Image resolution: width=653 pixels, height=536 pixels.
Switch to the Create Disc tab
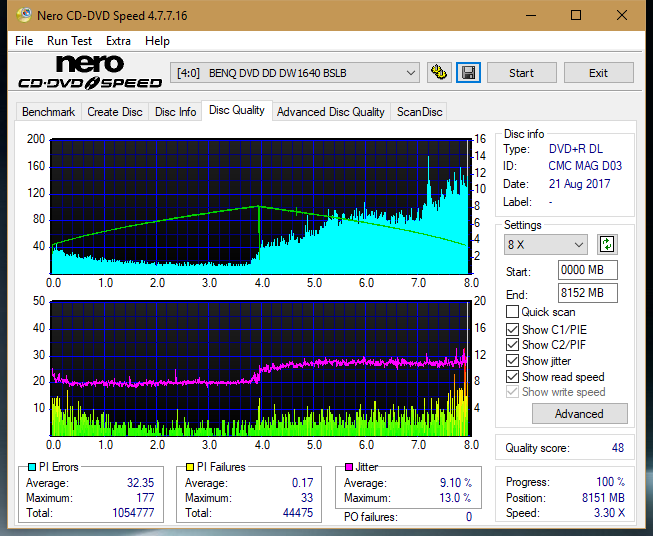[115, 112]
